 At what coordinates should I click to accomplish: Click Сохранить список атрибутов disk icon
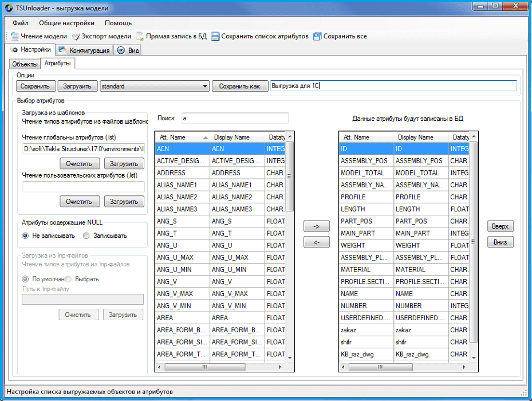(x=215, y=36)
